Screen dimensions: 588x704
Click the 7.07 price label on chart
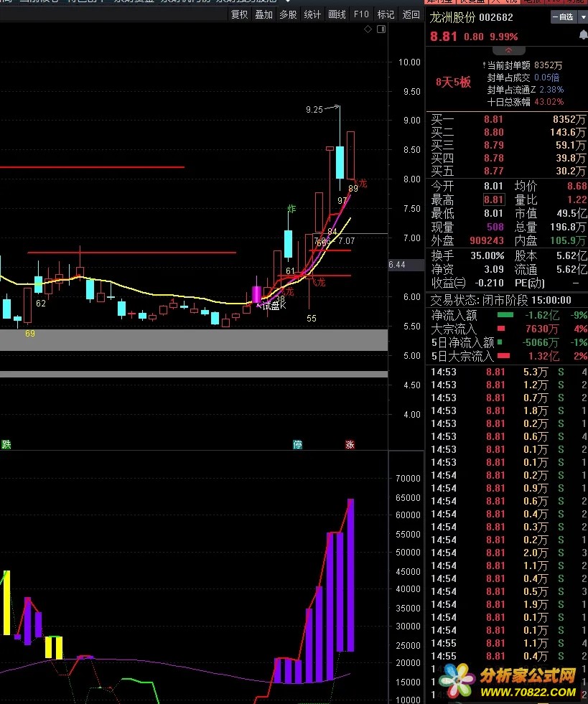pos(346,241)
